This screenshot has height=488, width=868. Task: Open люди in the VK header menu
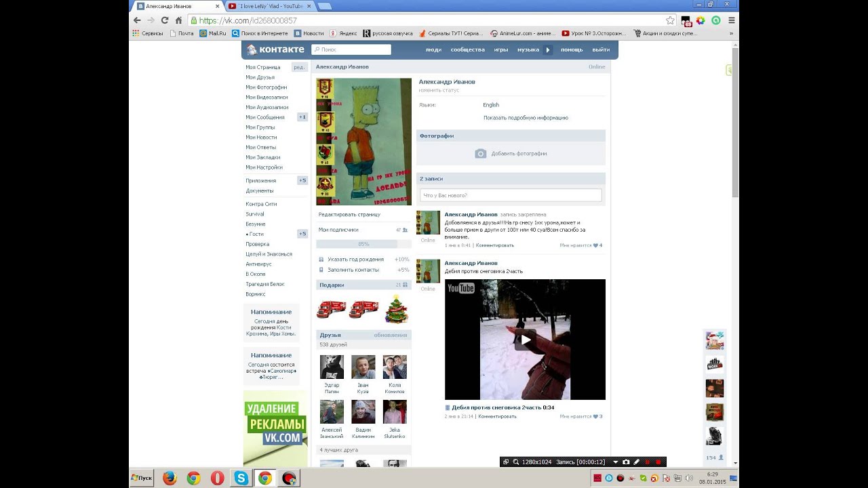433,49
